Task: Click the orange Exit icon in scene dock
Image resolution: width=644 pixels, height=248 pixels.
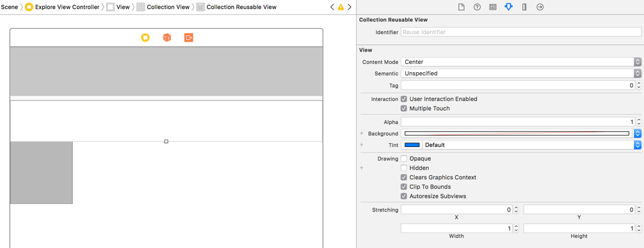Action: coord(188,38)
